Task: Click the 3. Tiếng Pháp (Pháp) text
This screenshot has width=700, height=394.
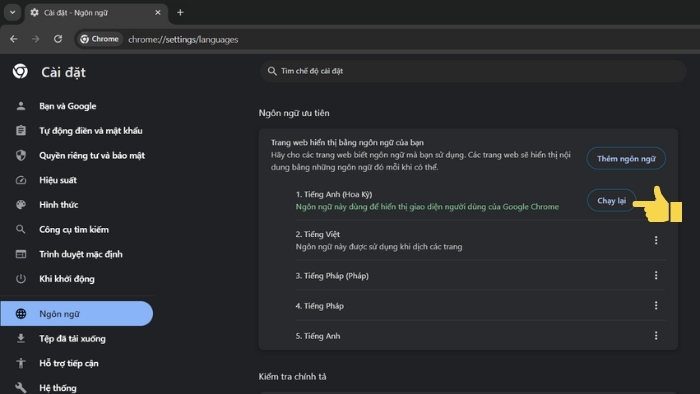Action: 332,276
